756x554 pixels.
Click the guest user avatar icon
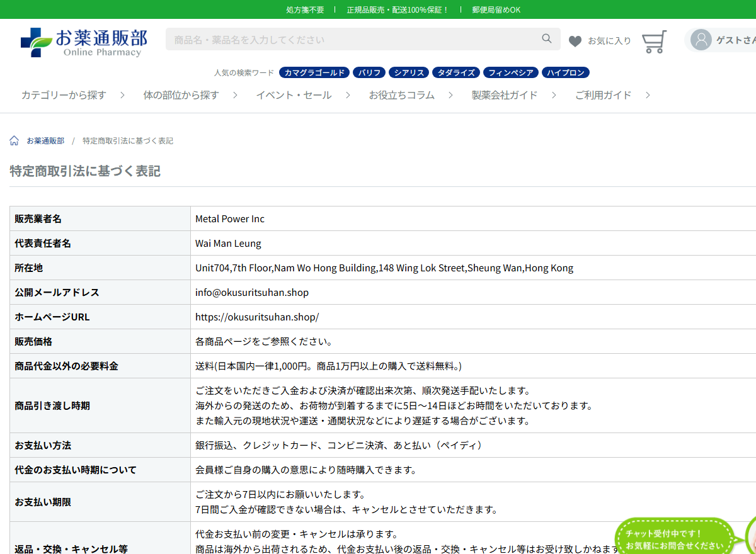[x=701, y=40]
